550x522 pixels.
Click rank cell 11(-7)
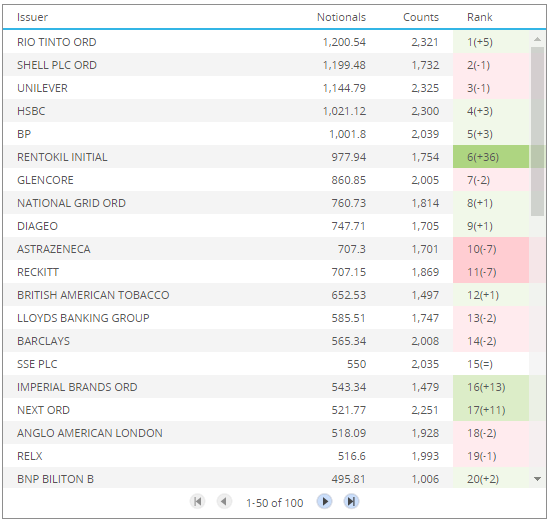(x=491, y=272)
